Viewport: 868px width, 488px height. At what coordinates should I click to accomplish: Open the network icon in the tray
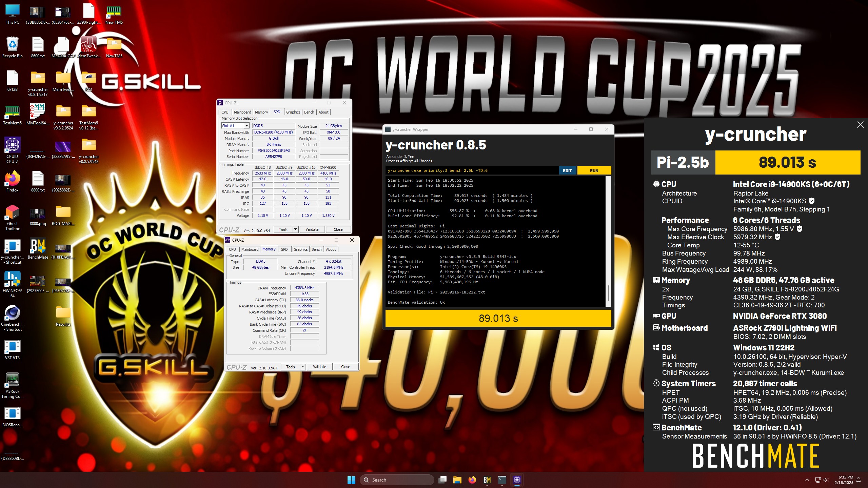[818, 480]
